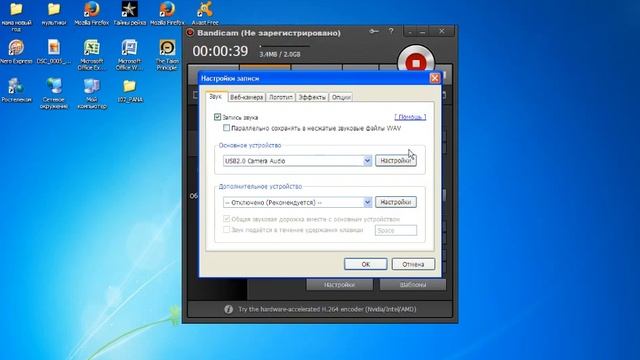Select the 'Мой компьютер' desktop icon

[x=92, y=93]
